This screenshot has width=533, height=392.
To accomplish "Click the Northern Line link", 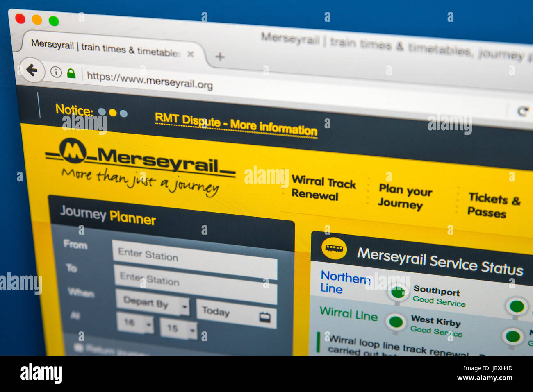I will coord(345,282).
